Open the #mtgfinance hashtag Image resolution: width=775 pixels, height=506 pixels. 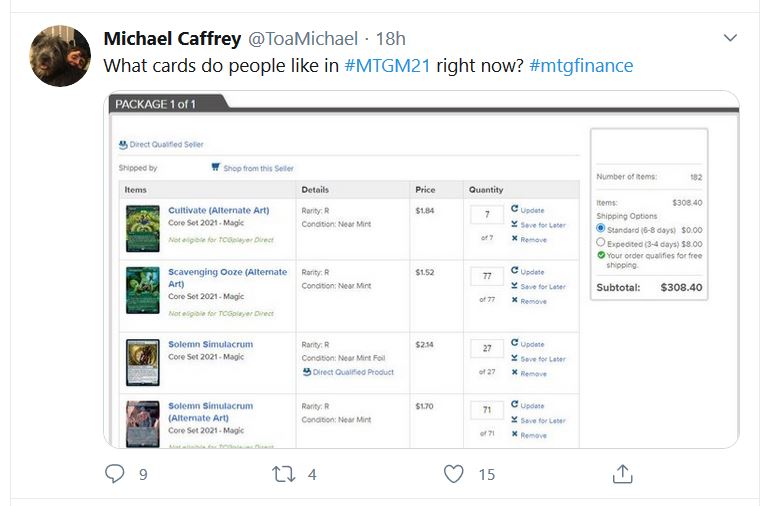581,66
